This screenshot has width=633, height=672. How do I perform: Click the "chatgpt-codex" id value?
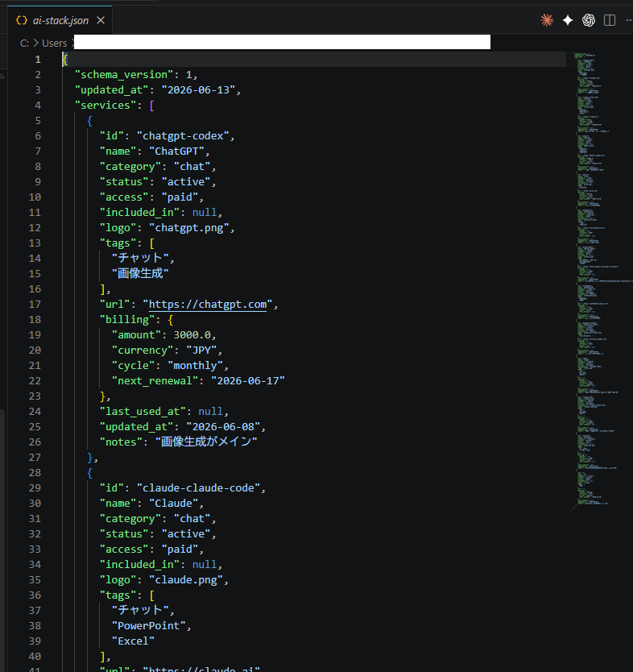pyautogui.click(x=183, y=136)
